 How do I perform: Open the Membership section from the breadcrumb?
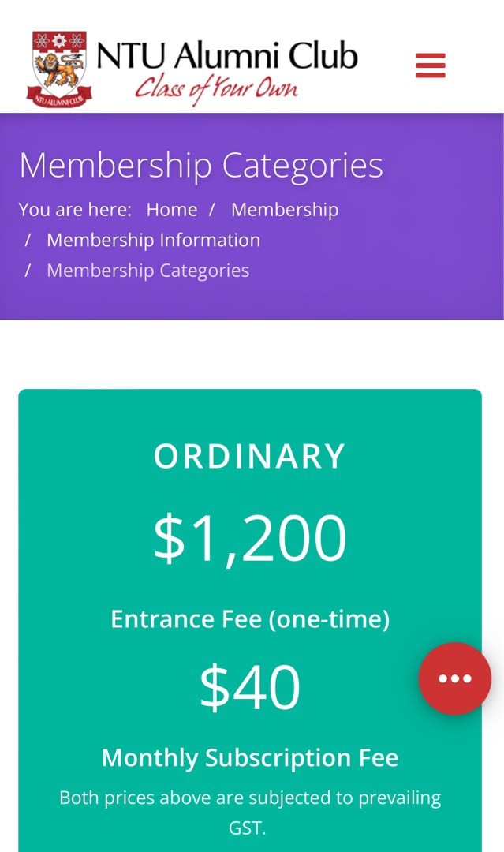coord(284,209)
